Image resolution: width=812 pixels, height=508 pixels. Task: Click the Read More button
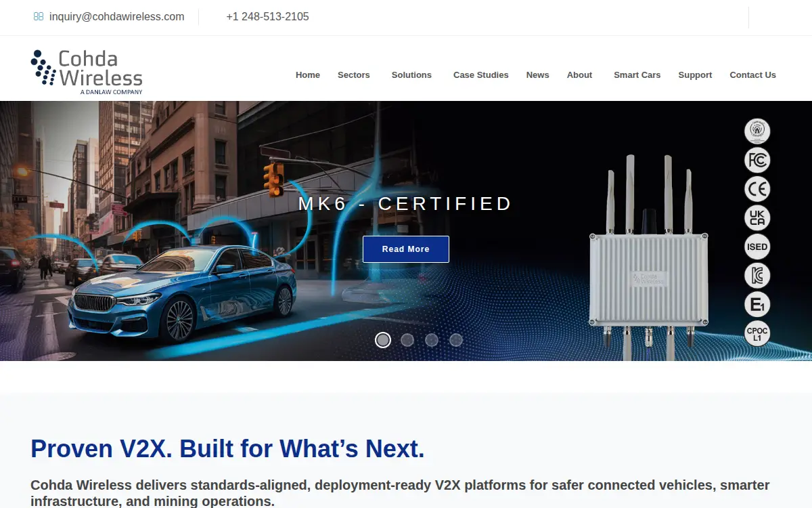pyautogui.click(x=406, y=249)
